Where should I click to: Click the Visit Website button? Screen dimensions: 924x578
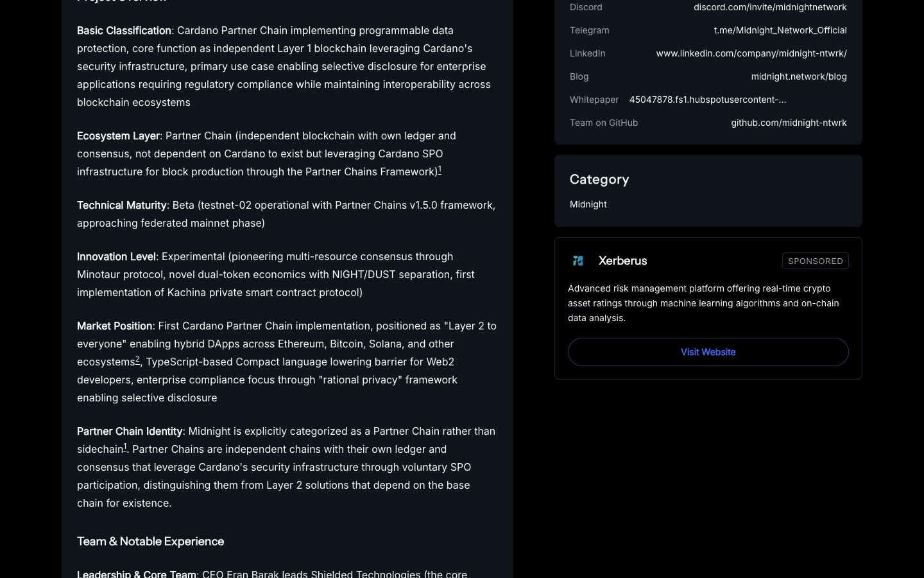point(708,352)
